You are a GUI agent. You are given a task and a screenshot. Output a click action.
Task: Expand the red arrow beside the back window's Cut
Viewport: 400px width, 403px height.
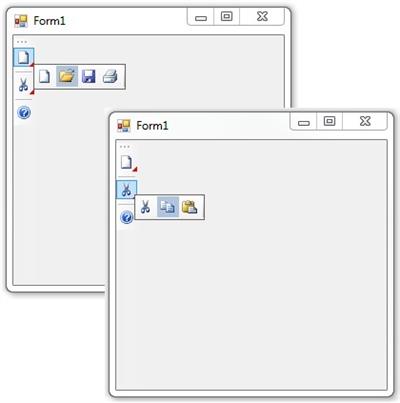[x=32, y=92]
